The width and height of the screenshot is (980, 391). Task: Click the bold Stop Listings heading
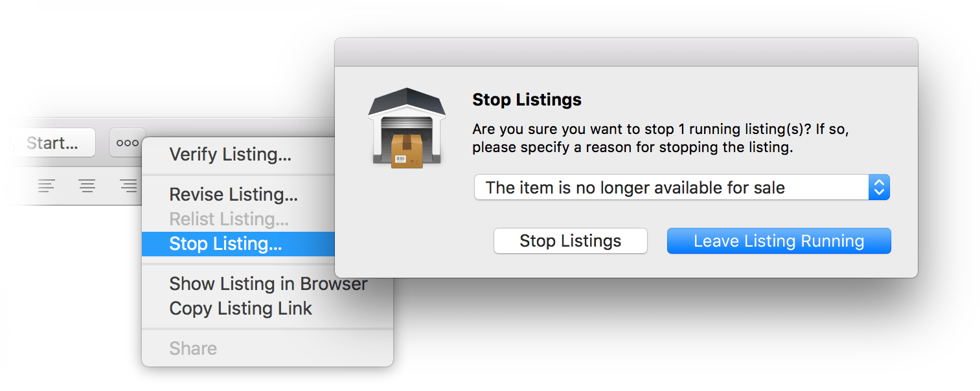pyautogui.click(x=527, y=100)
